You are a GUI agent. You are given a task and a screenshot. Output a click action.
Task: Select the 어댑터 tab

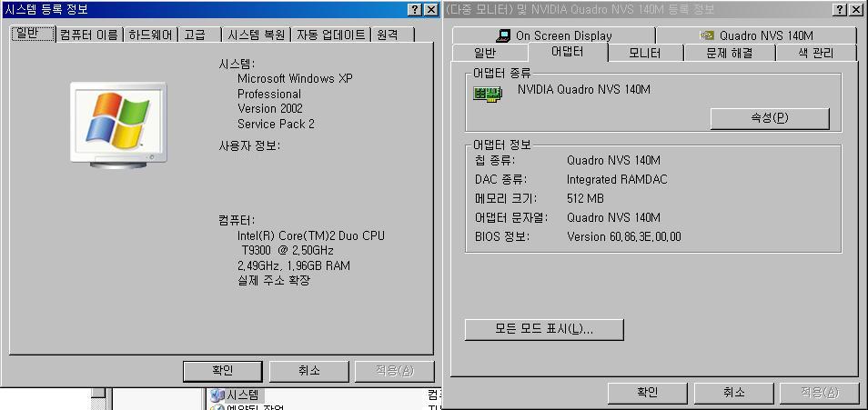[568, 52]
